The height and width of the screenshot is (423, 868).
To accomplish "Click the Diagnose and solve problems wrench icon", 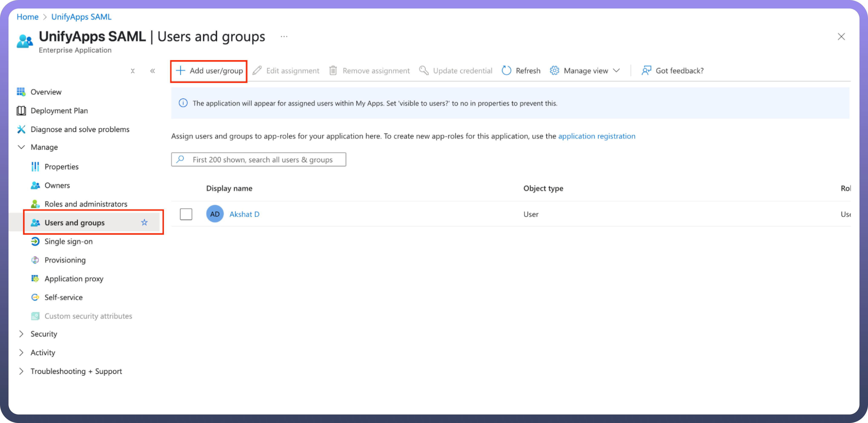I will (x=21, y=129).
